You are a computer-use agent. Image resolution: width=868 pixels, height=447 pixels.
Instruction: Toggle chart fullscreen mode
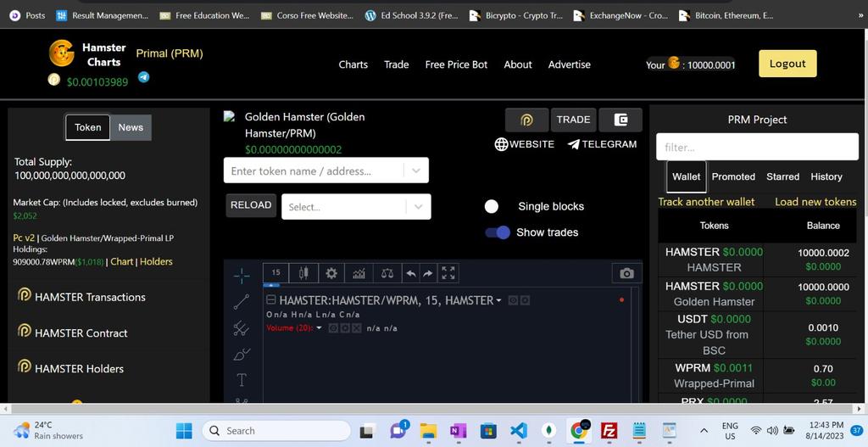click(448, 273)
